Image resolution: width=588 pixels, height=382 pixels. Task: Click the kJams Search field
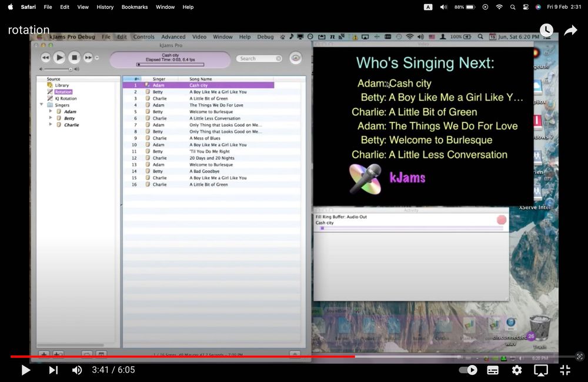[259, 58]
